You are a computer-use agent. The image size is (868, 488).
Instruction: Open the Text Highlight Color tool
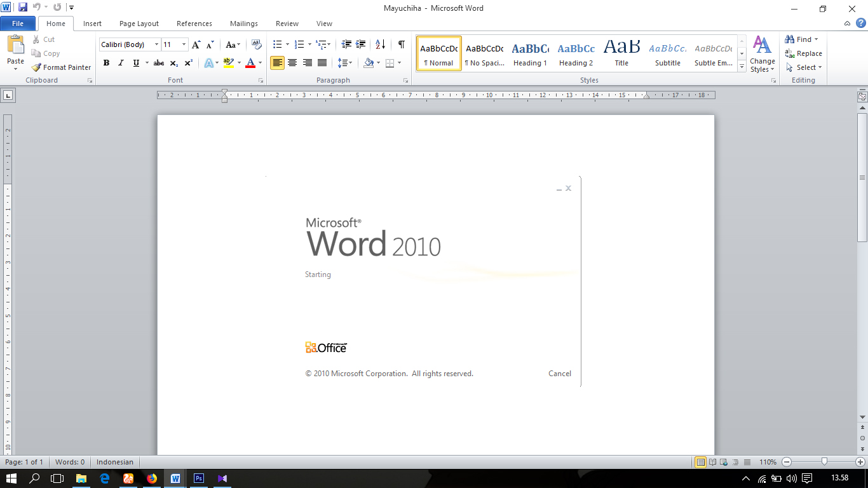tap(228, 63)
